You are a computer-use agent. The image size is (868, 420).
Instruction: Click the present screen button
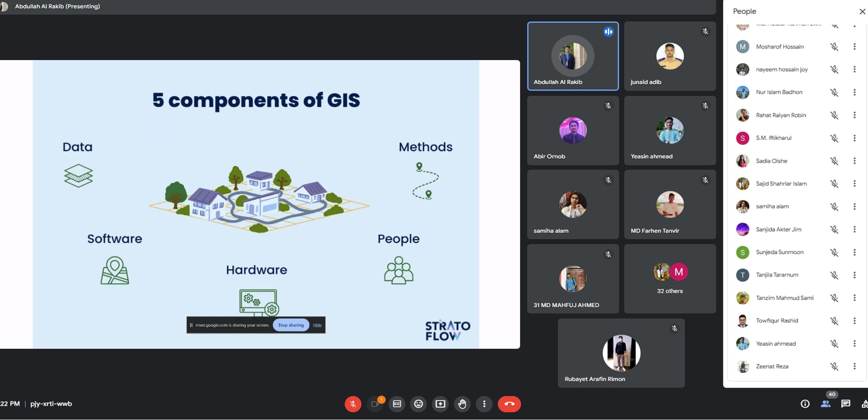click(440, 404)
